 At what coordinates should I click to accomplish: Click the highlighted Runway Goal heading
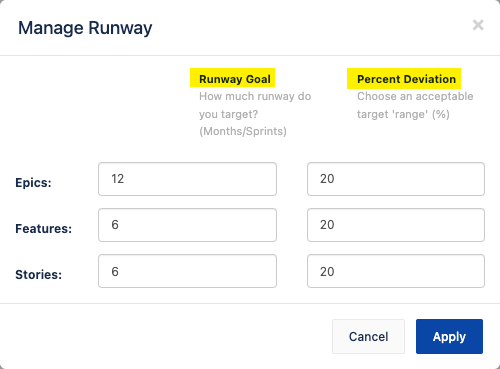(235, 79)
